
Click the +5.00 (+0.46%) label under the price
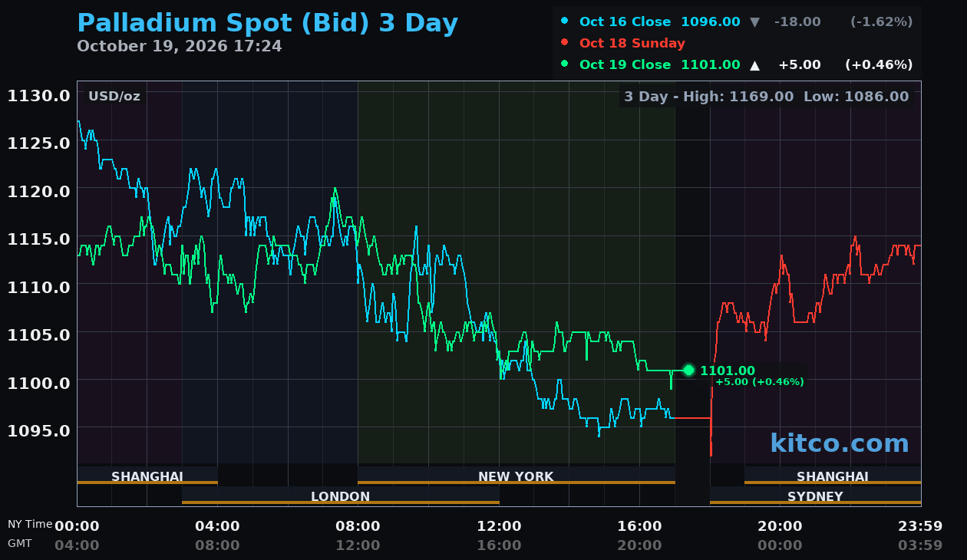(x=760, y=382)
